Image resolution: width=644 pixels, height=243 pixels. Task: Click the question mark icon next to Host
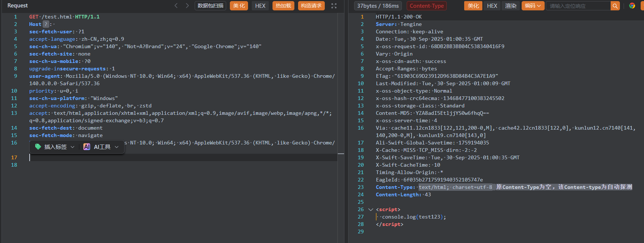click(x=46, y=24)
